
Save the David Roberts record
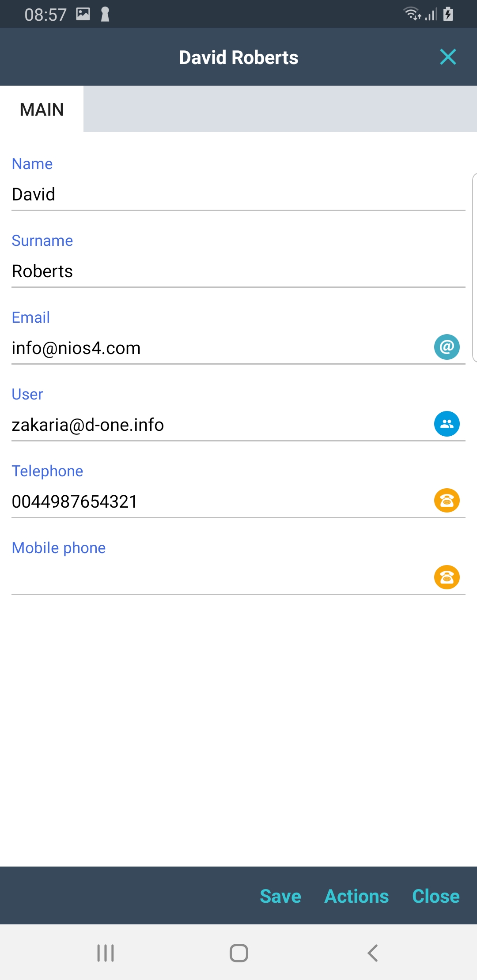pos(280,896)
